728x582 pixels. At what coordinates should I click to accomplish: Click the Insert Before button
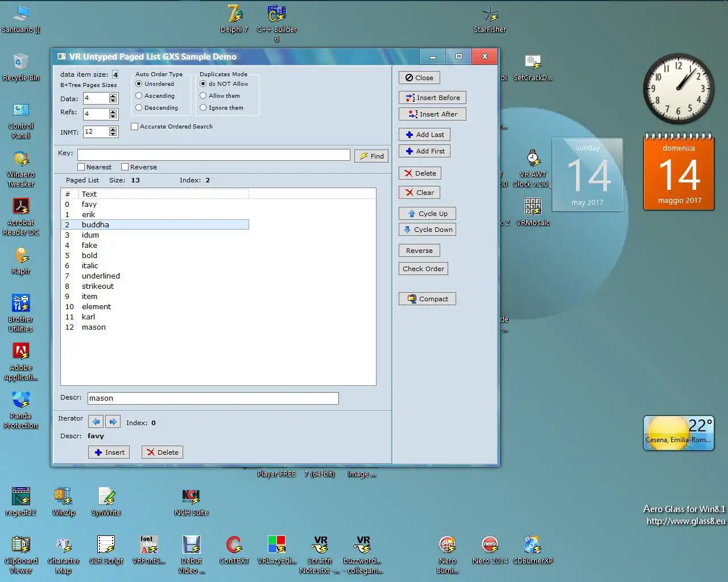(x=432, y=98)
